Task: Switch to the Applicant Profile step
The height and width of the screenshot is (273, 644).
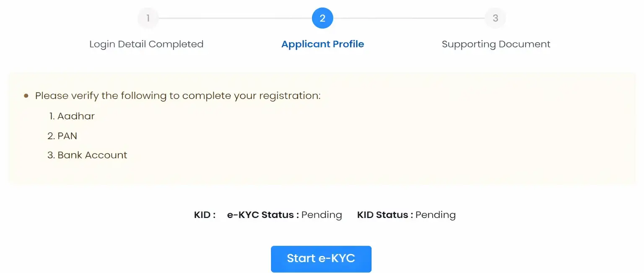Action: point(322,44)
